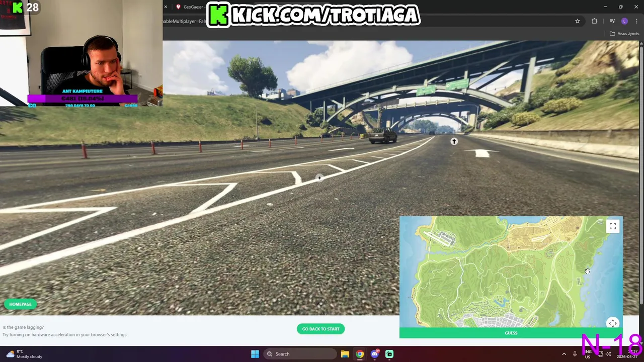Click the hardware acceleration hint text

point(65,335)
